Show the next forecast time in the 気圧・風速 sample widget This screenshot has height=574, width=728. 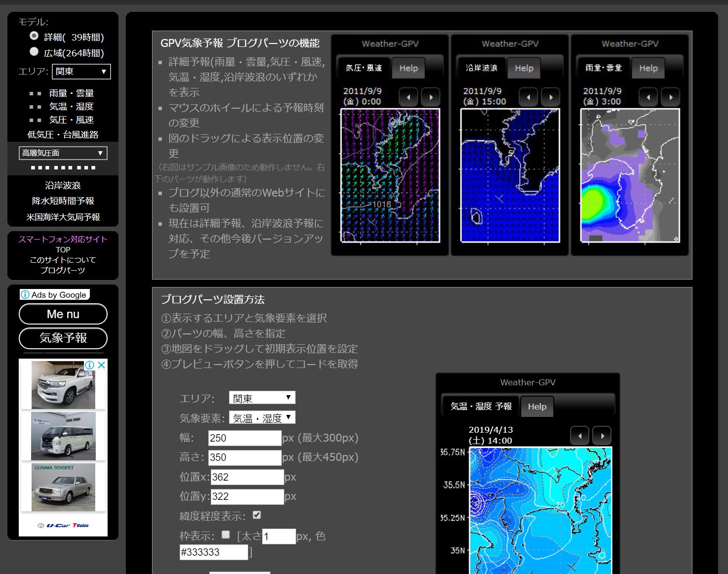pos(431,97)
